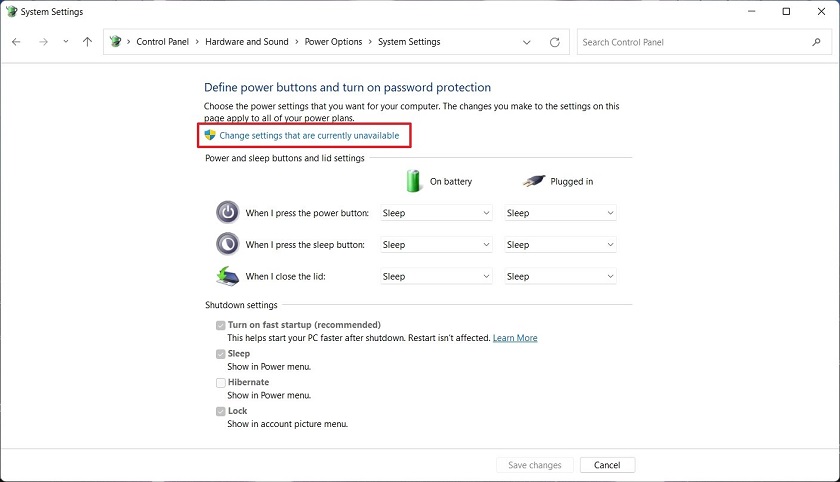Click the Save changes button
840x482 pixels.
[x=535, y=465]
